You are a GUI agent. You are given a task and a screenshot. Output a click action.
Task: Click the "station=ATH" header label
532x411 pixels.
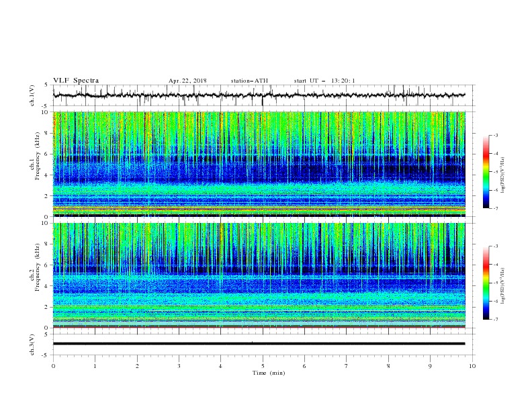pyautogui.click(x=249, y=81)
